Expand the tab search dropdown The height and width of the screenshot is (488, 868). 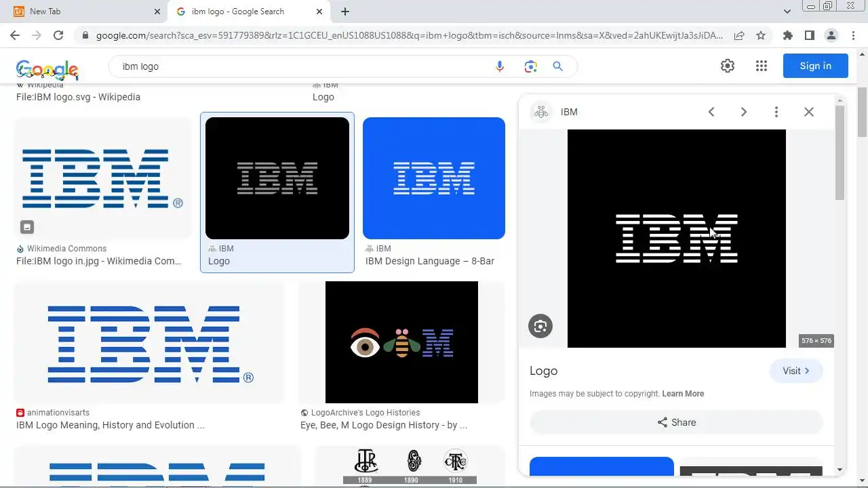point(787,12)
